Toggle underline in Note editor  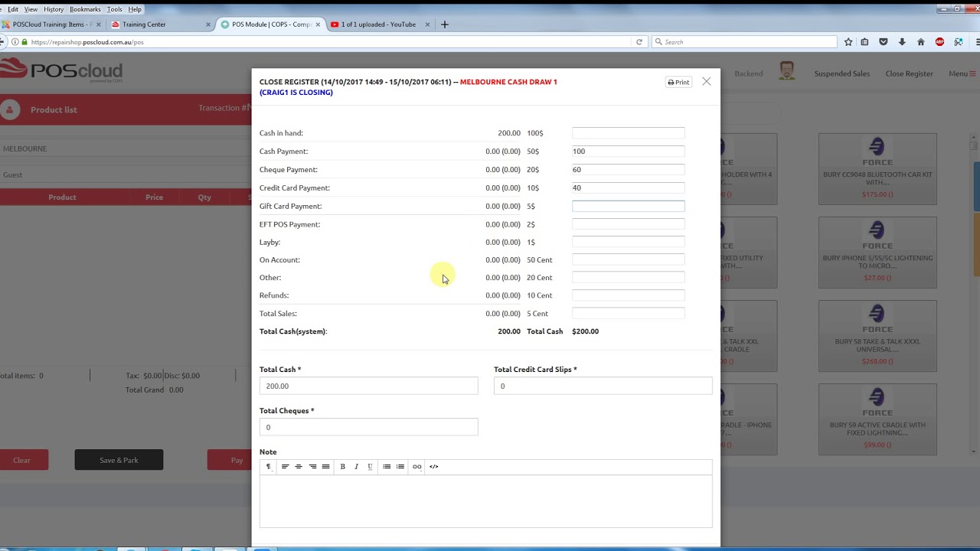pyautogui.click(x=370, y=466)
